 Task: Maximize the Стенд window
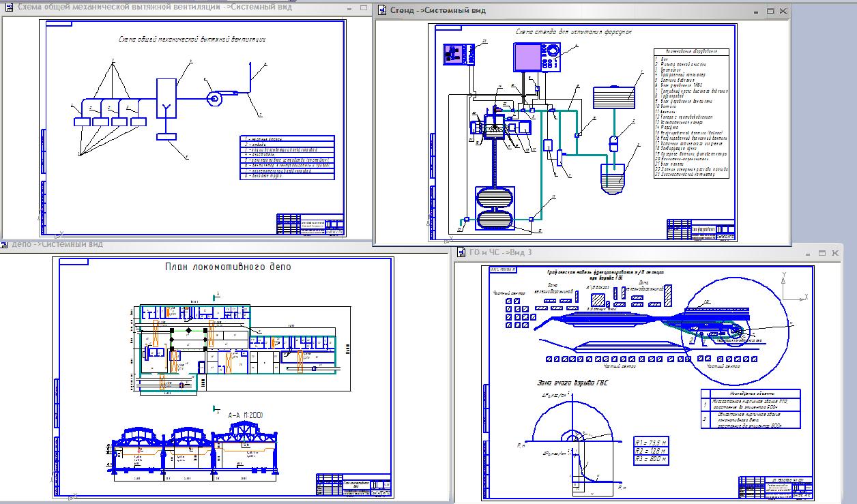(770, 11)
